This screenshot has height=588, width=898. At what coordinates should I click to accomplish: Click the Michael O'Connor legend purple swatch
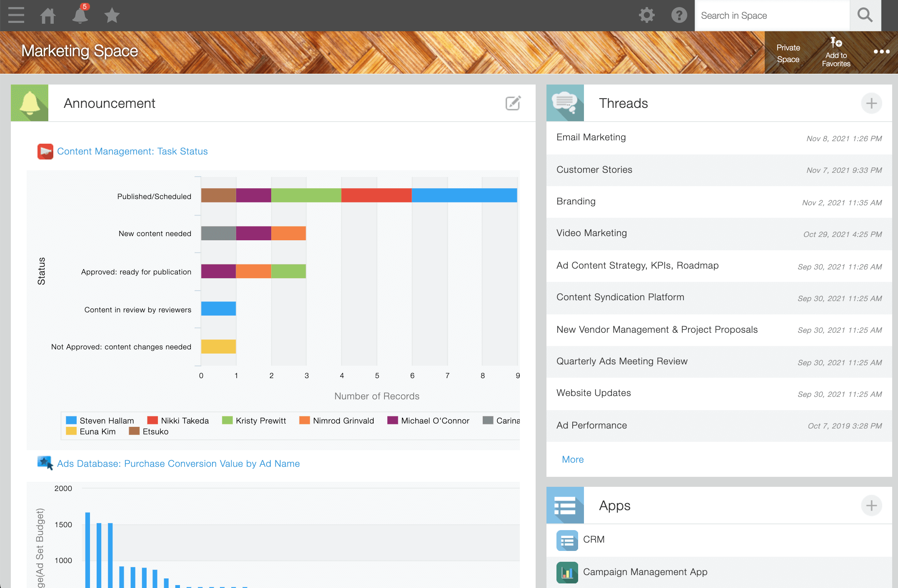point(392,420)
